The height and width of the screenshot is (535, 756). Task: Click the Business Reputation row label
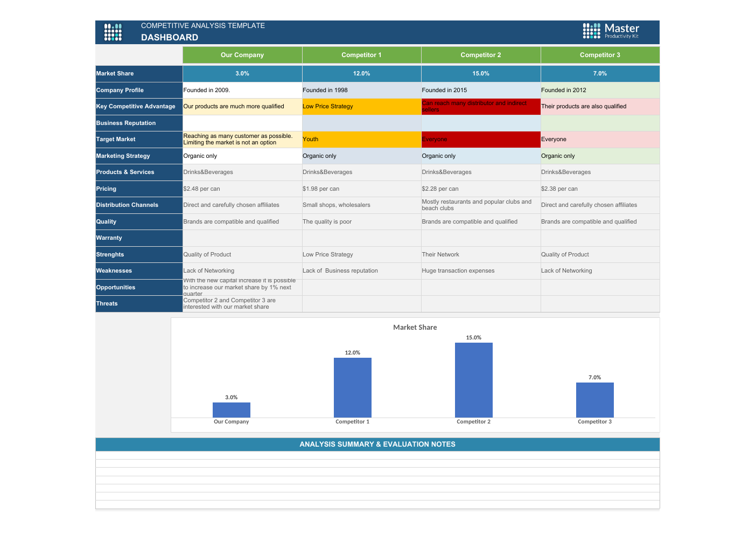pos(139,123)
